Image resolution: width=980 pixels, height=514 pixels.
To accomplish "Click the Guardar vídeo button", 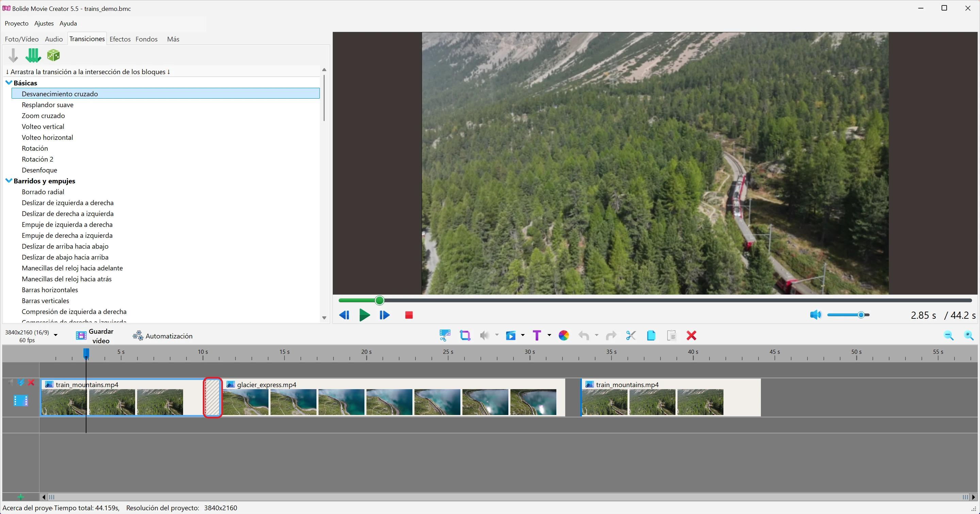I will 95,336.
